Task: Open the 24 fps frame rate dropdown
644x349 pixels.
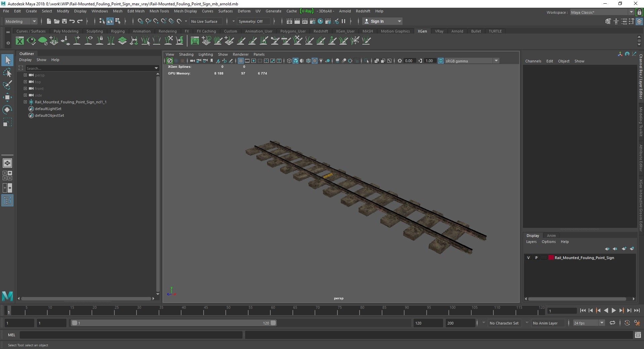Action: point(589,323)
